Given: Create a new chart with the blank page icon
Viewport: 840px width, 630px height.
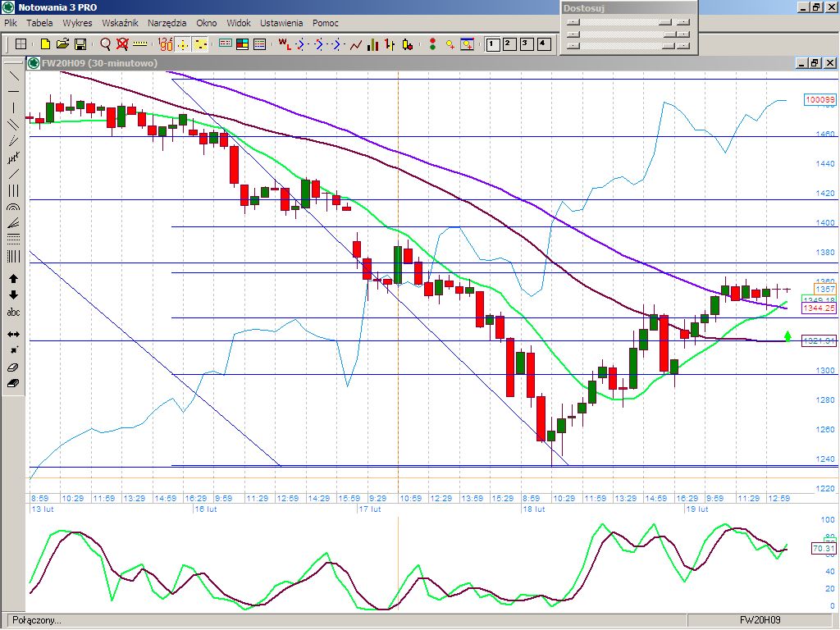Looking at the screenshot, I should click(46, 44).
